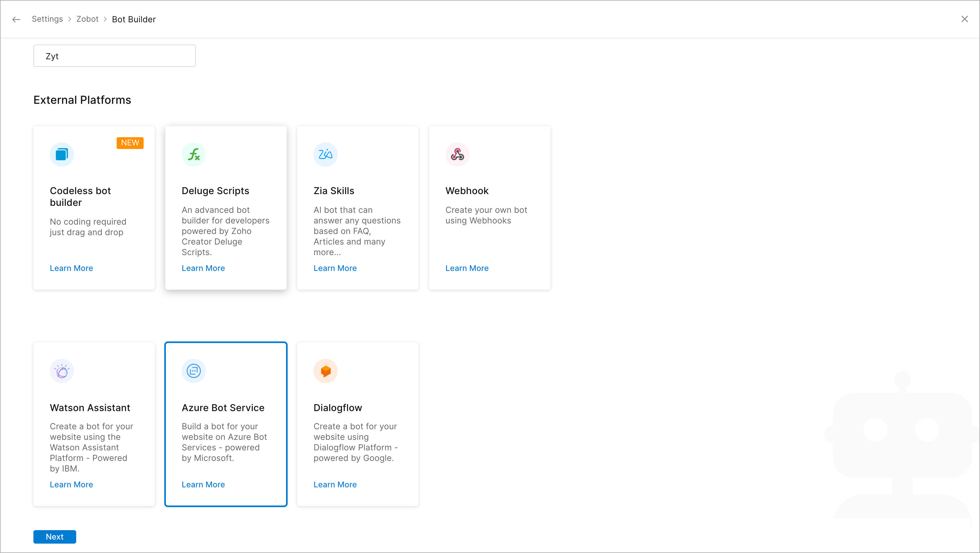Click the External Platforms heading
This screenshot has height=553, width=980.
(82, 100)
